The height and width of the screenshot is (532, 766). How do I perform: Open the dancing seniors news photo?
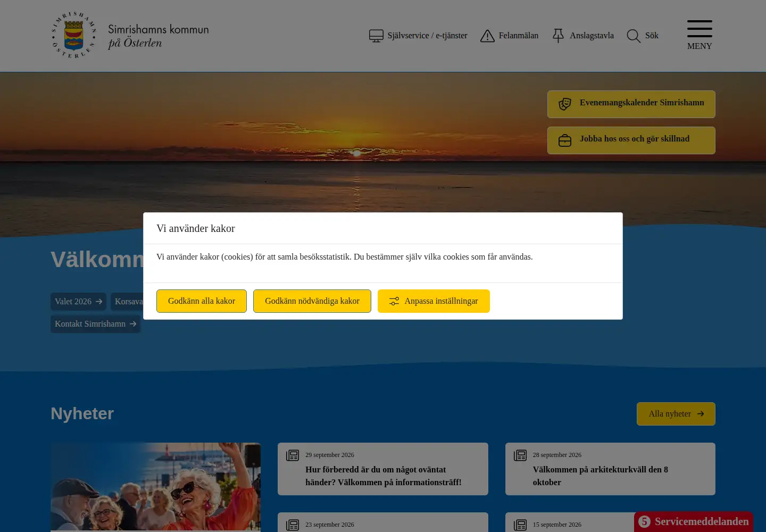(155, 487)
